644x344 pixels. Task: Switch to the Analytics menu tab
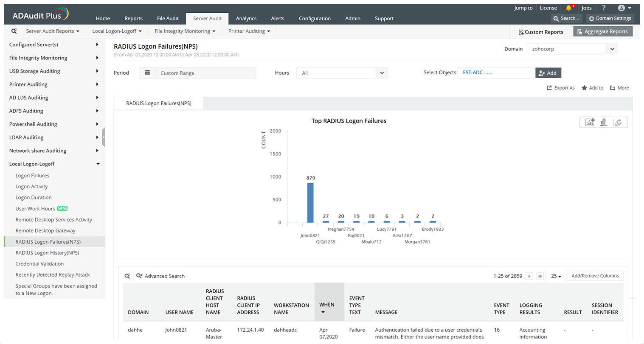[246, 18]
